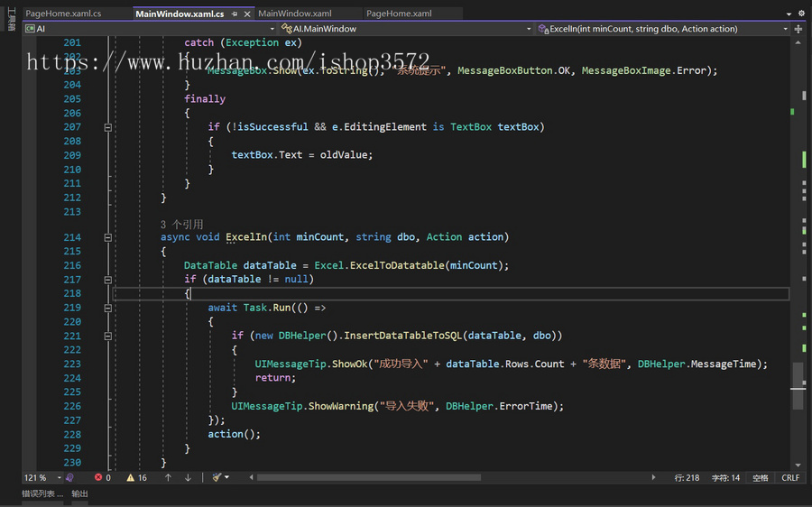Click the '3 个引用' references CodeLens link

pyautogui.click(x=181, y=225)
